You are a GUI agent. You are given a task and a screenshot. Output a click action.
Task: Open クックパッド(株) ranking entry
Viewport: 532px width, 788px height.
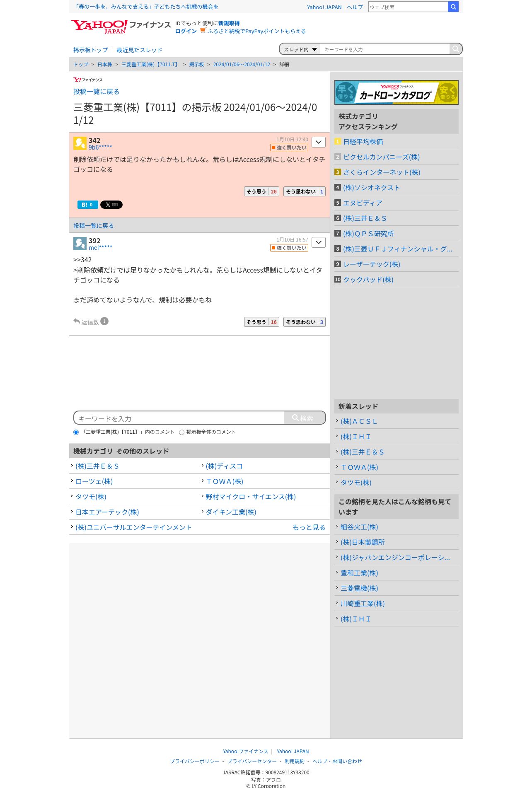click(x=368, y=280)
